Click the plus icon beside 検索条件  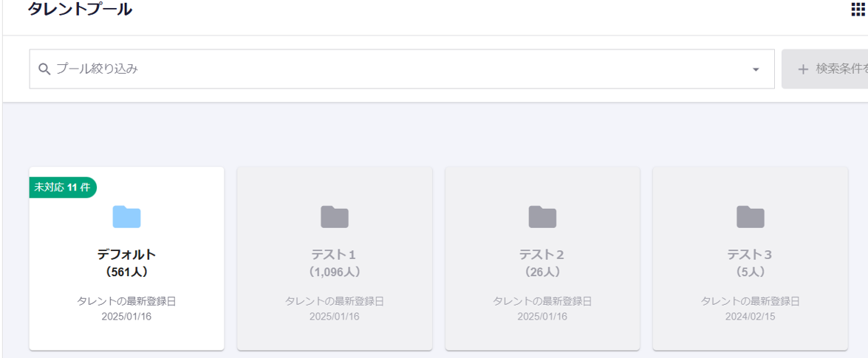803,69
